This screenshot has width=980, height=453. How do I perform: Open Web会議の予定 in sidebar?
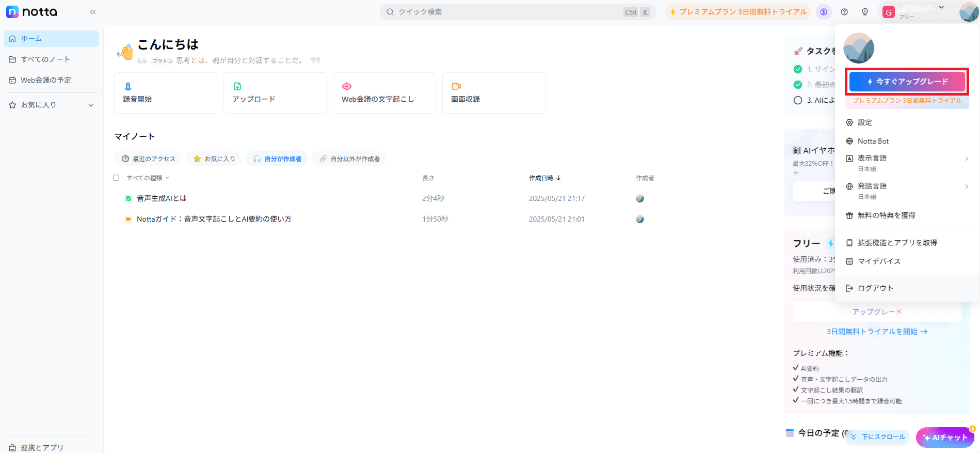point(52,80)
